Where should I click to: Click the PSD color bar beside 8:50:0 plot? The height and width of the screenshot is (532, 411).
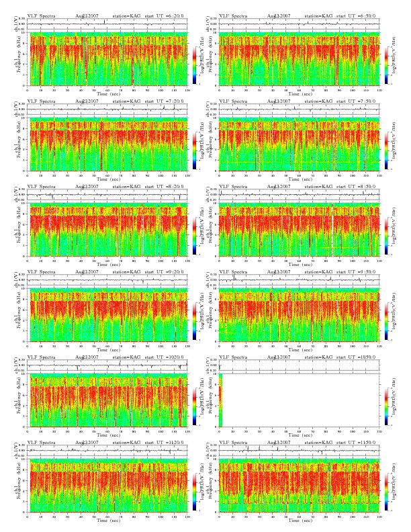tap(387, 236)
